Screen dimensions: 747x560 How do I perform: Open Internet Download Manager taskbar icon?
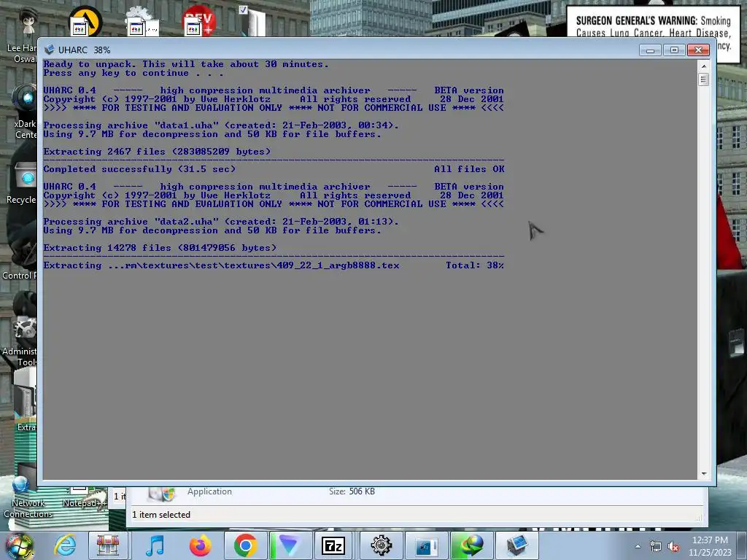471,545
